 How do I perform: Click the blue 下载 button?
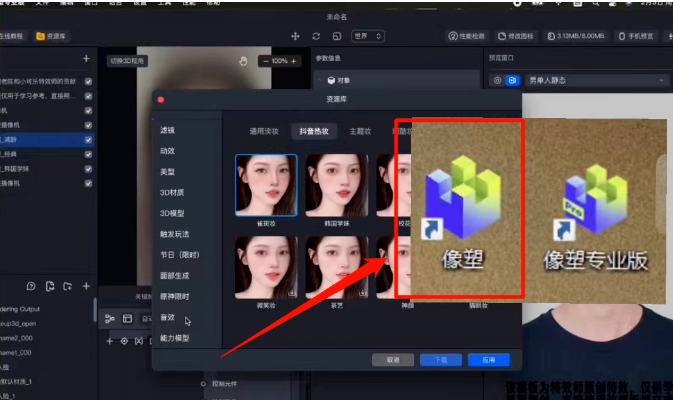click(441, 360)
